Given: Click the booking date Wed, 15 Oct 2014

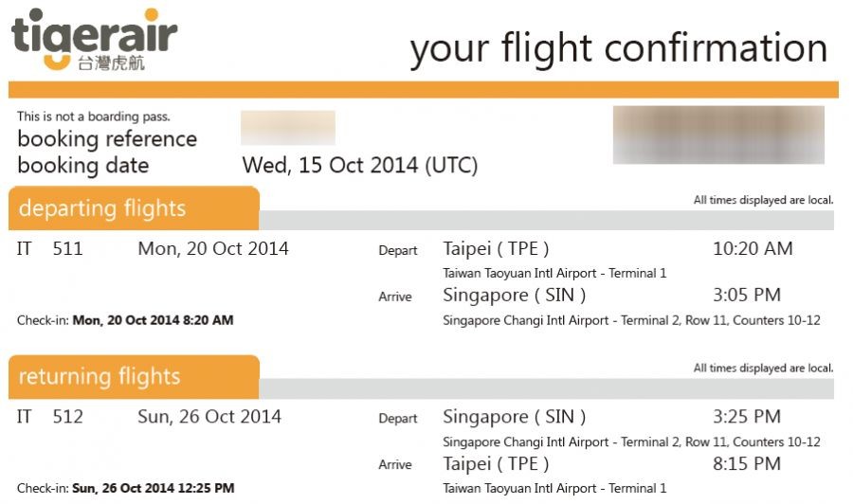Looking at the screenshot, I should [359, 166].
